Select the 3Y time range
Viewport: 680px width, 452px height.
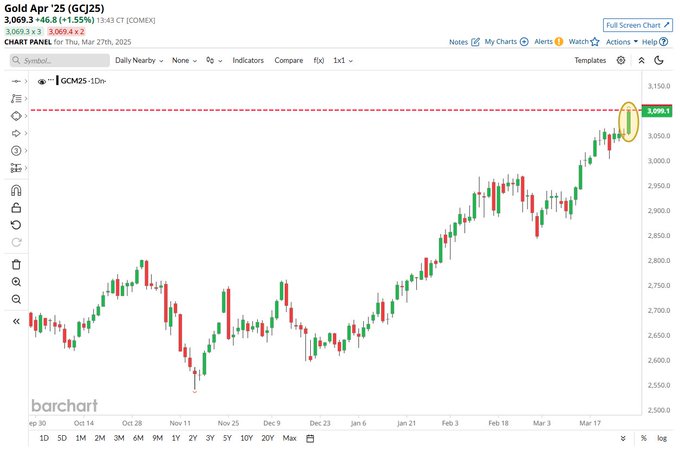pyautogui.click(x=210, y=438)
